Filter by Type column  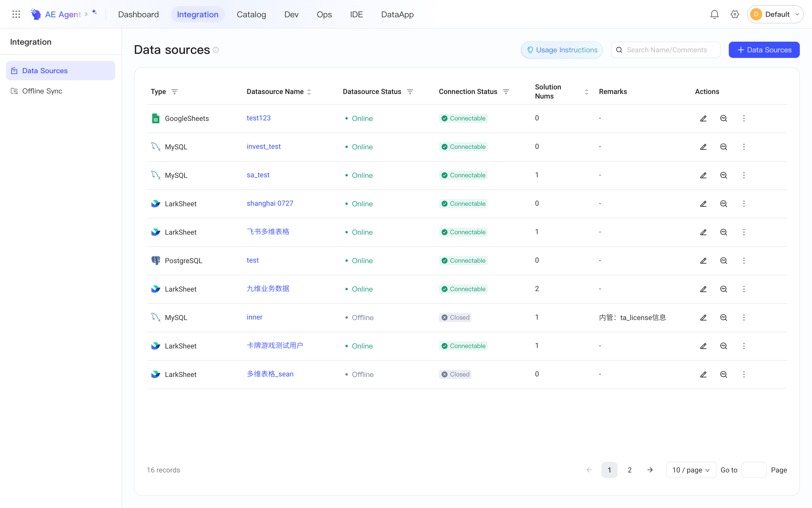coord(175,92)
